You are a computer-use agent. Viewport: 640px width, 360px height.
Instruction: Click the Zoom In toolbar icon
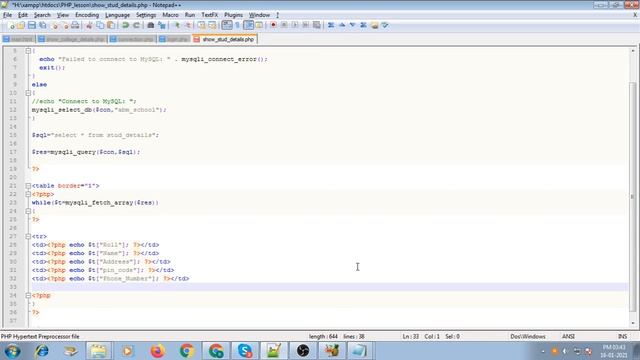point(177,25)
